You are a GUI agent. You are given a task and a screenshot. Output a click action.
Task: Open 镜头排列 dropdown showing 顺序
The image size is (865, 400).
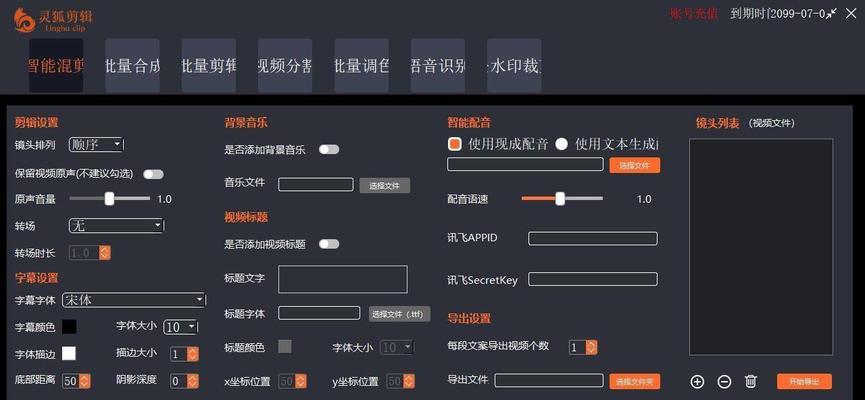point(96,145)
